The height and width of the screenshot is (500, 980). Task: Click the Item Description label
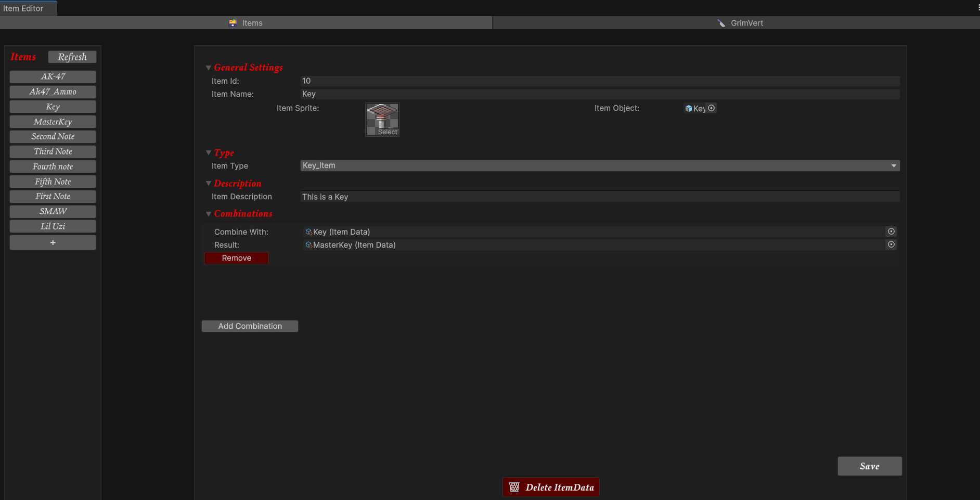tap(242, 197)
